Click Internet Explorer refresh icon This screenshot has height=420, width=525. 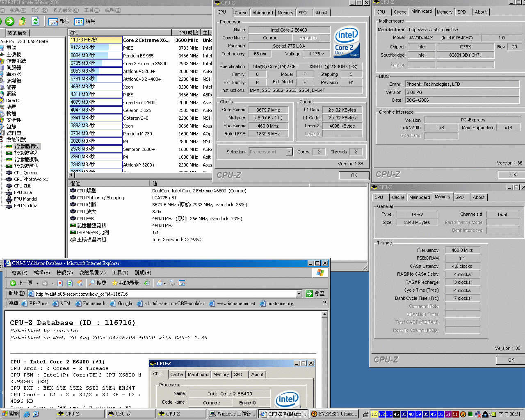coord(70,283)
